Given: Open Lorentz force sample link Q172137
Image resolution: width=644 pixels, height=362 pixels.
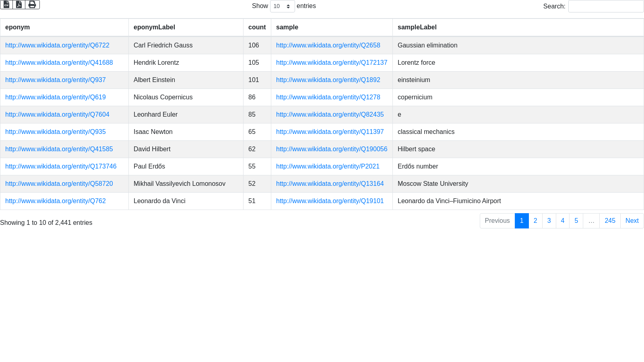Looking at the screenshot, I should click(x=332, y=63).
